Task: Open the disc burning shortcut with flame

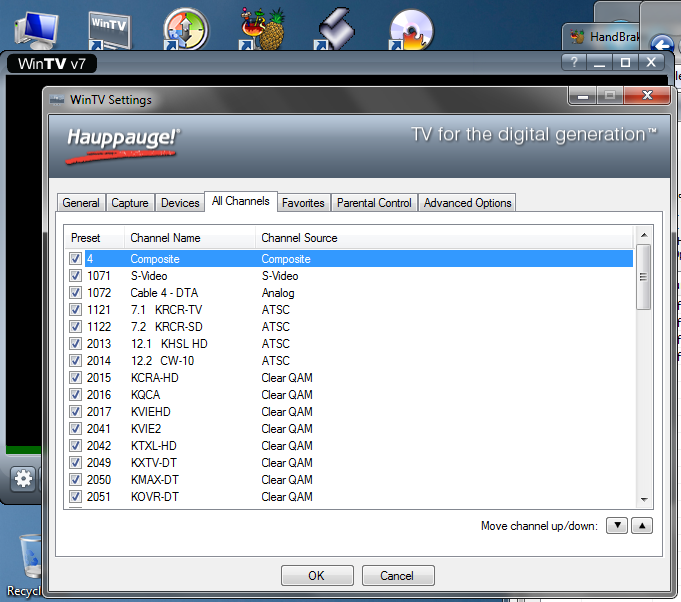Action: (412, 30)
